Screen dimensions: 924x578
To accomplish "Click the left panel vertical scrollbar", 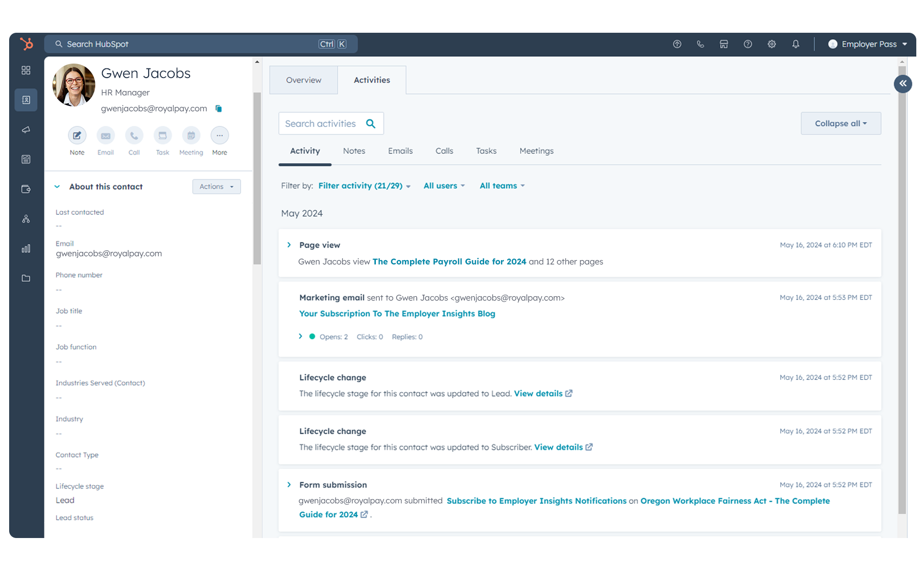I will point(257,178).
